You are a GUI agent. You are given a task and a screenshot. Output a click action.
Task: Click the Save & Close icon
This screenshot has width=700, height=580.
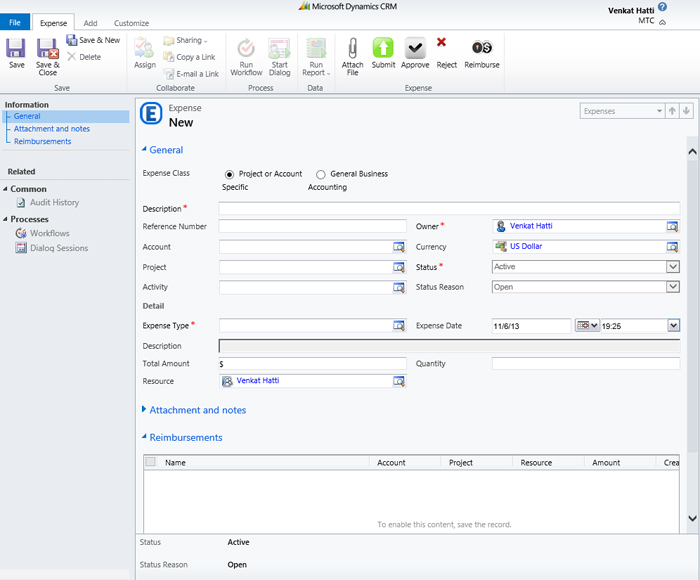point(47,49)
